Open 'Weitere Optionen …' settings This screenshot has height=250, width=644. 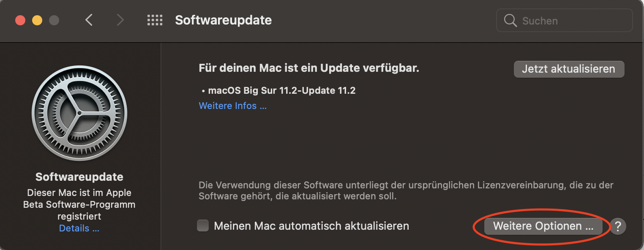click(x=543, y=226)
